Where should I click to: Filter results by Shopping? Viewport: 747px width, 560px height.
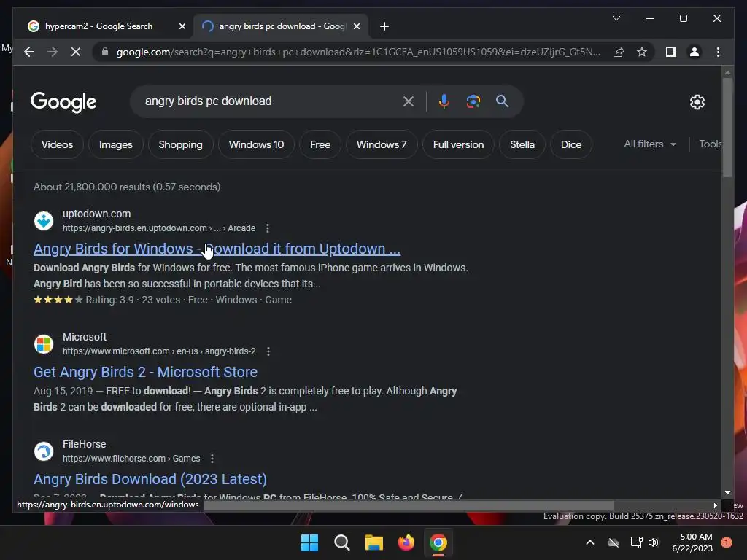[181, 144]
